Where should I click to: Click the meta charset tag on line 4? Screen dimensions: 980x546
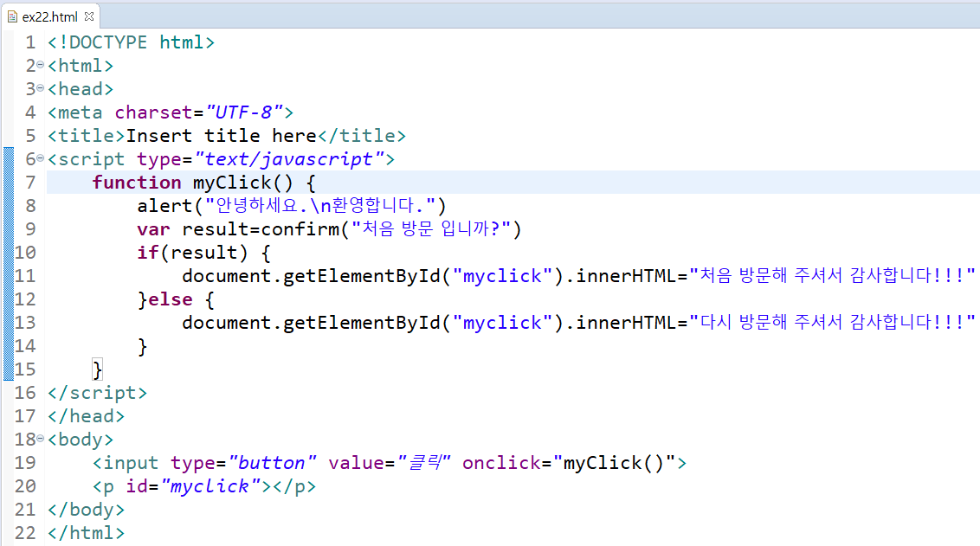pyautogui.click(x=171, y=112)
